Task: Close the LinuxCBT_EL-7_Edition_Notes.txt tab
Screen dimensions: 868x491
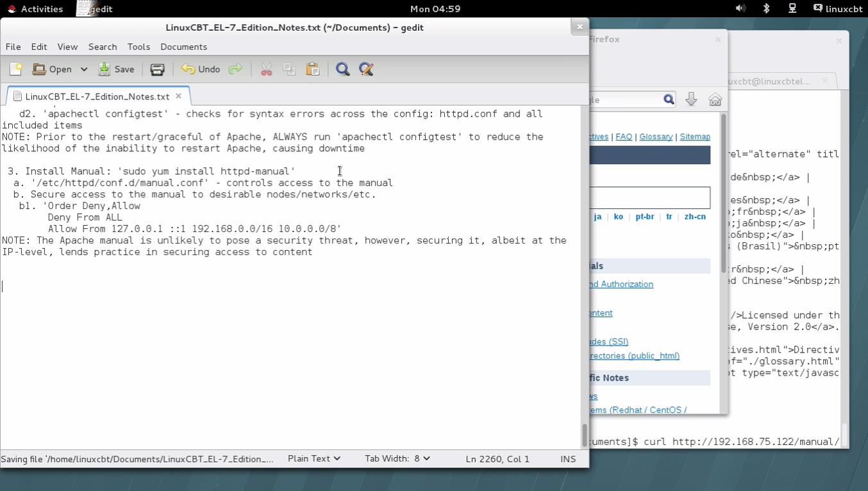Action: 179,96
